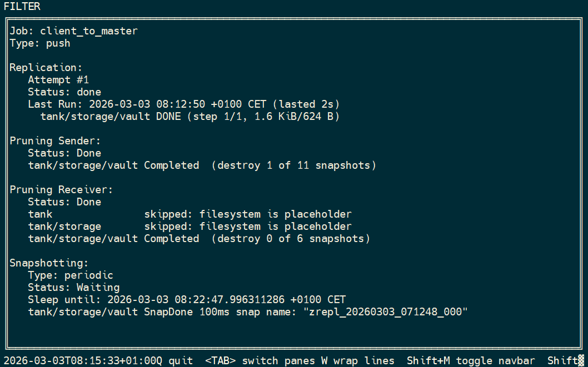Select the tank/storage skipped placeholder row

pyautogui.click(x=190, y=227)
